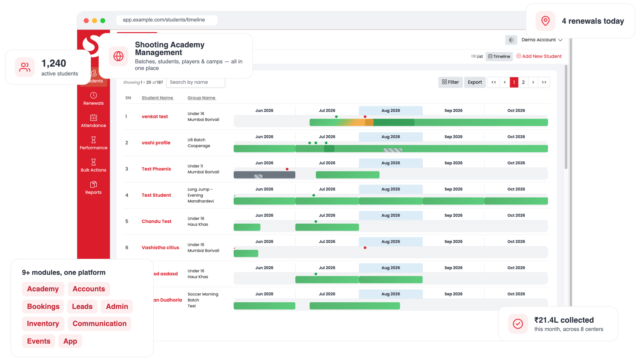Click the location pin renewals icon

tap(545, 21)
